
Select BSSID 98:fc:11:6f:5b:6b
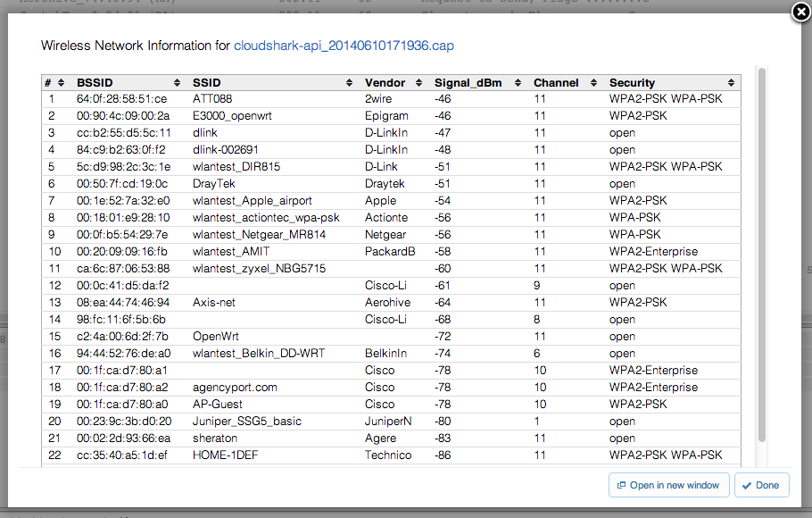[x=121, y=320]
